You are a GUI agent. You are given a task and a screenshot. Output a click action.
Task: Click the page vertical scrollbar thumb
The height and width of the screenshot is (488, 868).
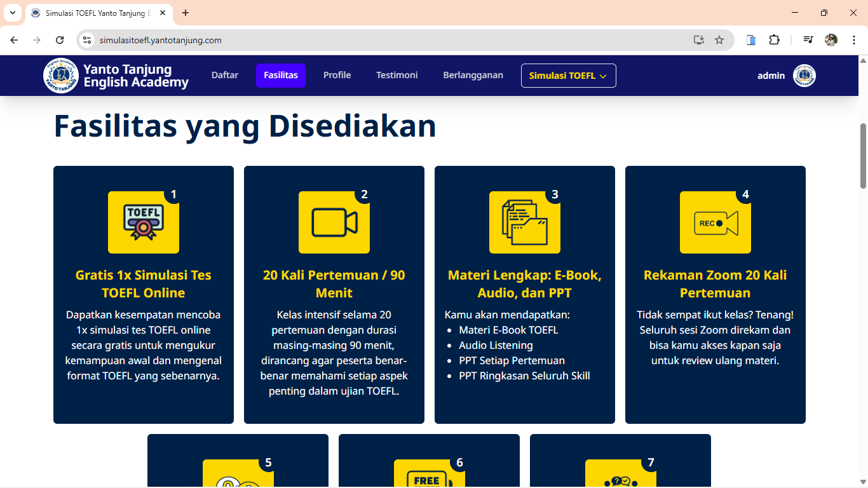coord(863,156)
